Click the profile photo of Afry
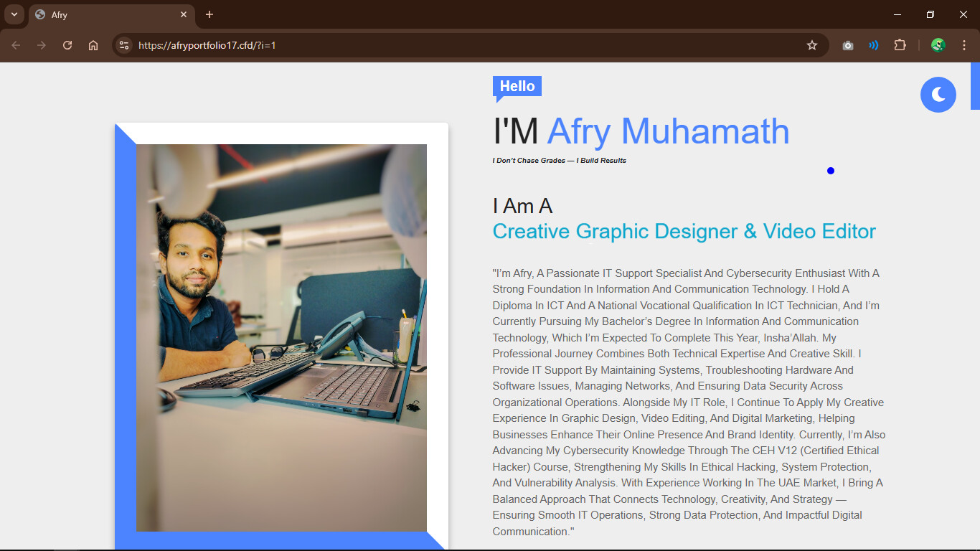The height and width of the screenshot is (551, 980). point(281,337)
